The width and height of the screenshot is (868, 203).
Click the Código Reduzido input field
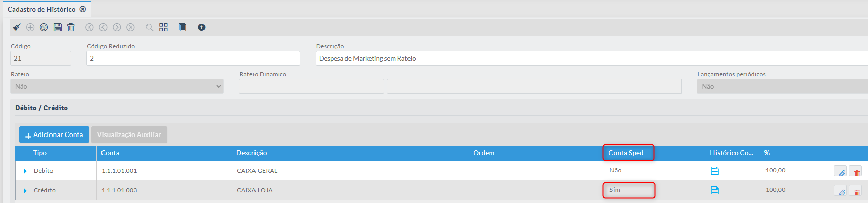[x=193, y=58]
